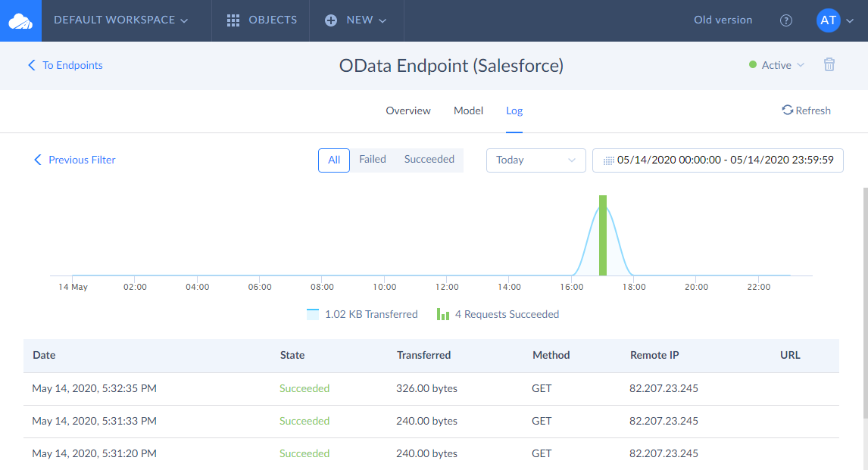The image size is (868, 470).
Task: Click the AT user avatar
Action: [828, 20]
